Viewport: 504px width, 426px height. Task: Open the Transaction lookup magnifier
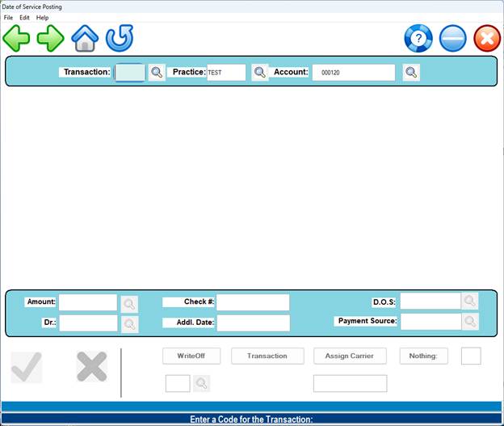[157, 73]
